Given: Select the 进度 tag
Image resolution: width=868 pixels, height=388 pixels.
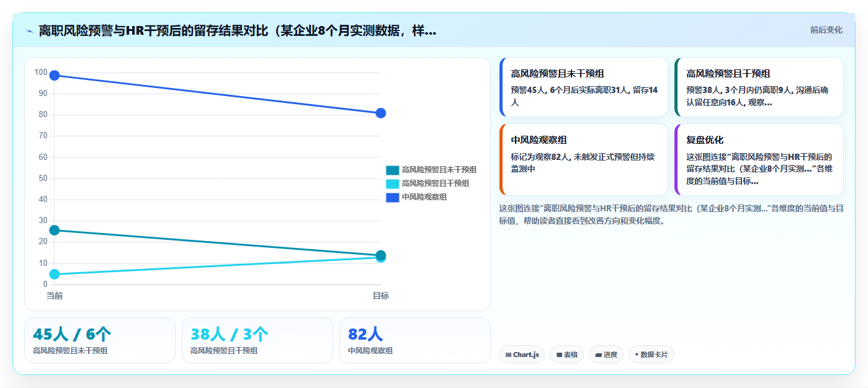Looking at the screenshot, I should click(606, 355).
